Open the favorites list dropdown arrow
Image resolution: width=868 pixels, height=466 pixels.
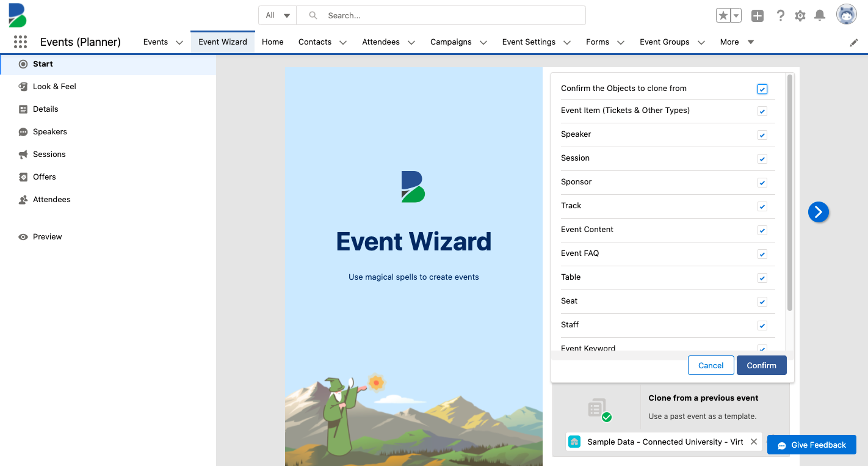pyautogui.click(x=736, y=16)
